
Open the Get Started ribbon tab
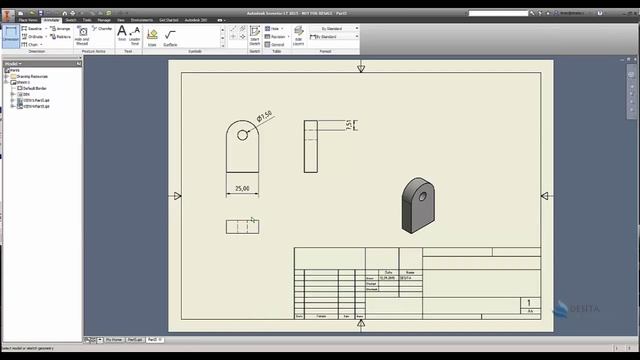tap(169, 20)
